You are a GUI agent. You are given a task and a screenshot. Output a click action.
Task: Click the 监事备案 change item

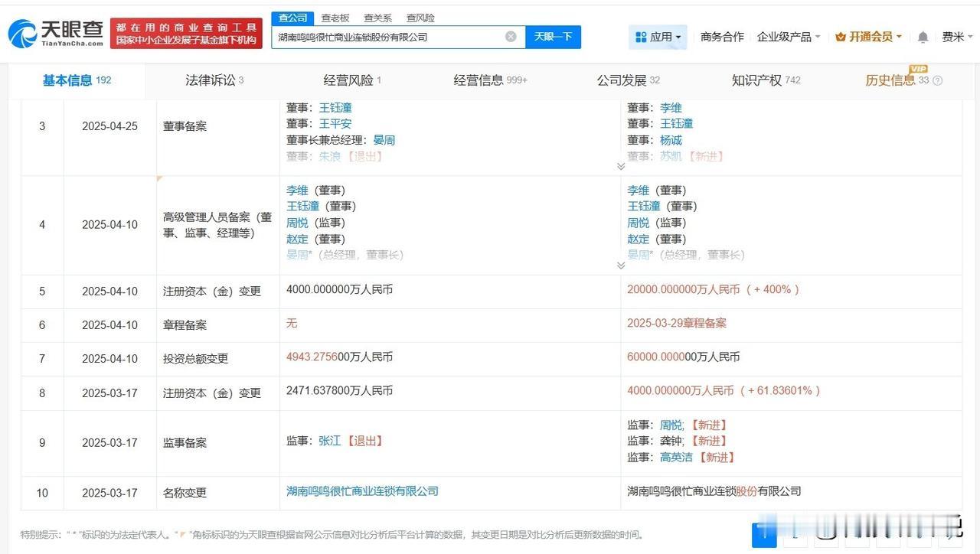pos(185,443)
